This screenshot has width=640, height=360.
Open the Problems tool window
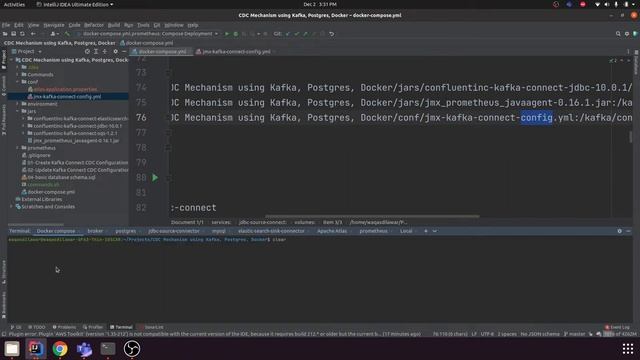click(x=64, y=327)
